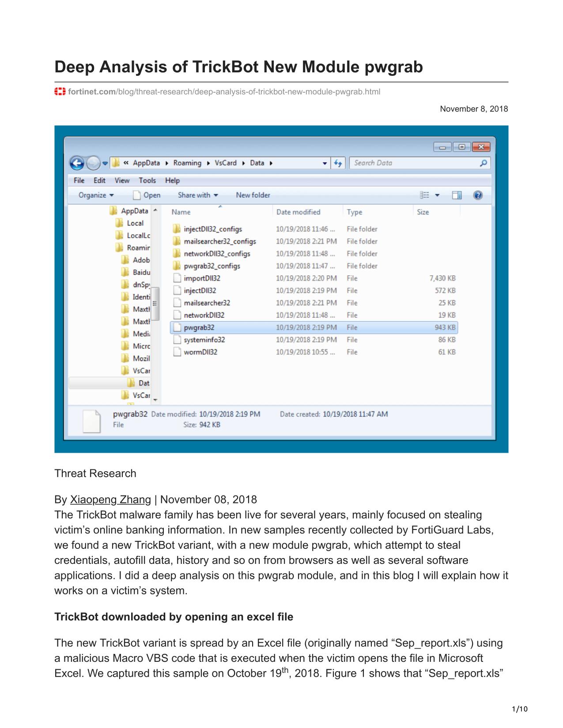Click the change view icon

(x=424, y=195)
